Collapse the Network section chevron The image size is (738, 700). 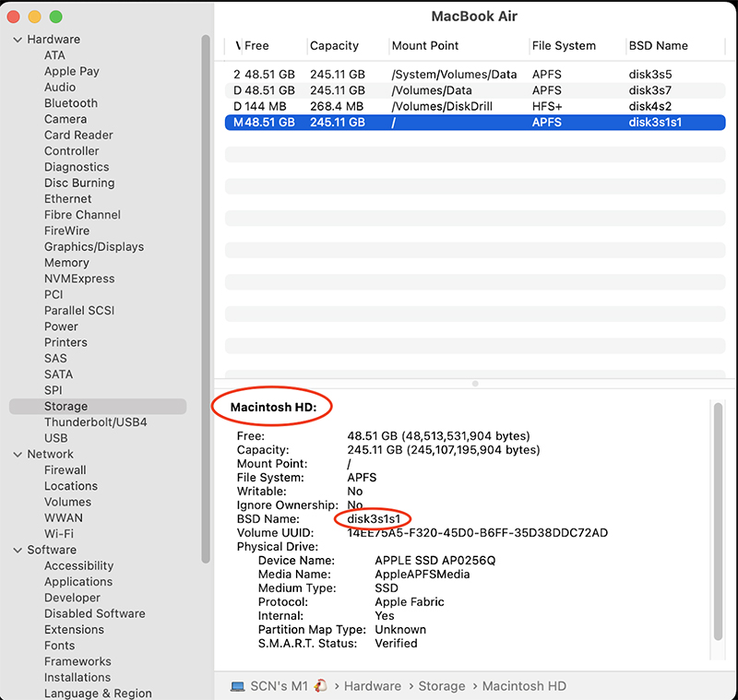click(18, 455)
